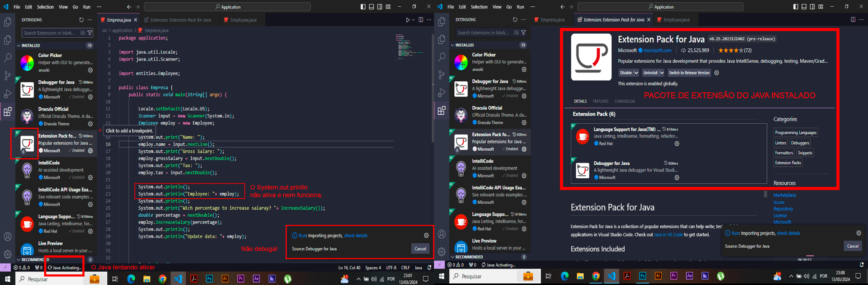Viewport: 868px width, 285px height.
Task: Open Debugger for Java pack item gear
Action: tap(677, 178)
